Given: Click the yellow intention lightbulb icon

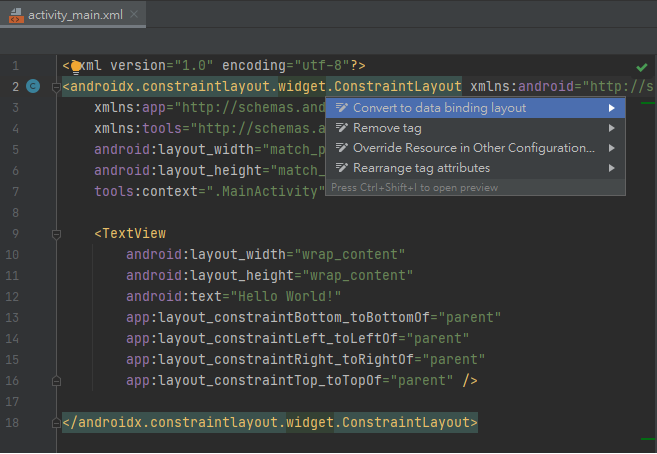Looking at the screenshot, I should pos(75,67).
